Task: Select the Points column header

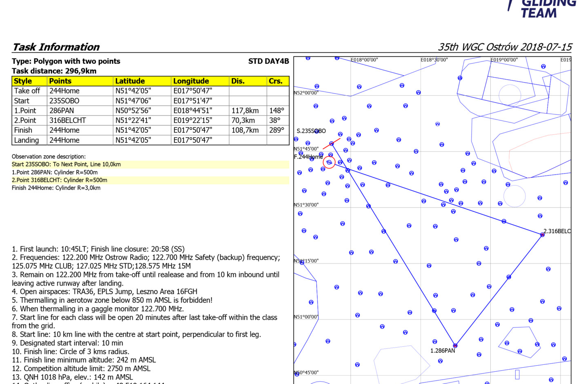Action: (x=60, y=81)
